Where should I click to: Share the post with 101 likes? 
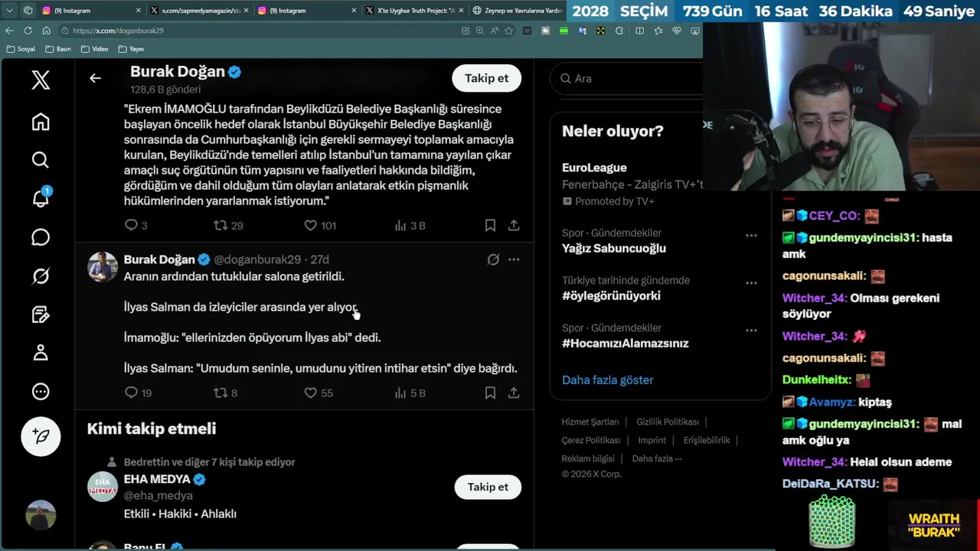pyautogui.click(x=514, y=225)
